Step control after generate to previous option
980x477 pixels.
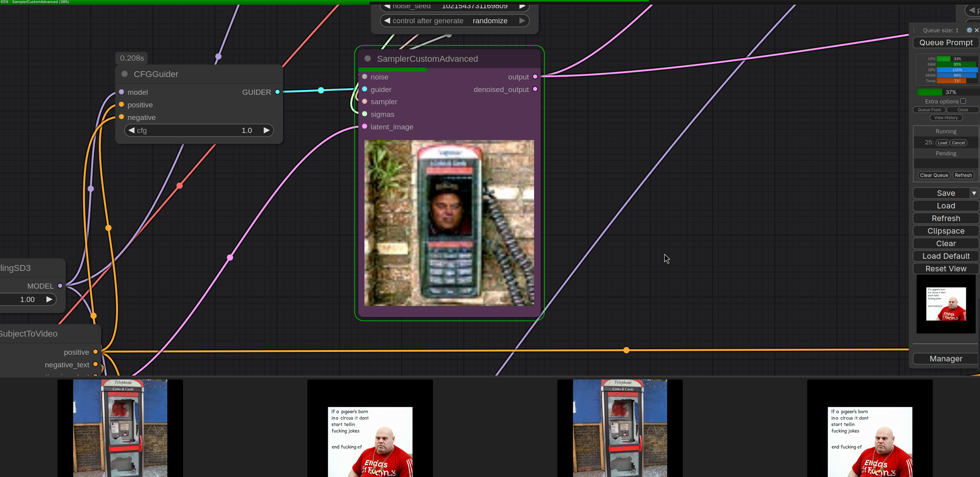click(x=387, y=20)
